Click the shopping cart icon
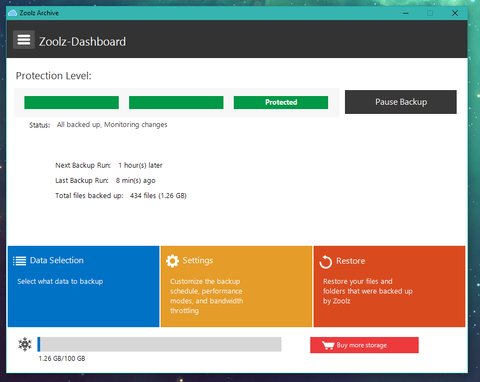This screenshot has height=382, width=480. [328, 345]
